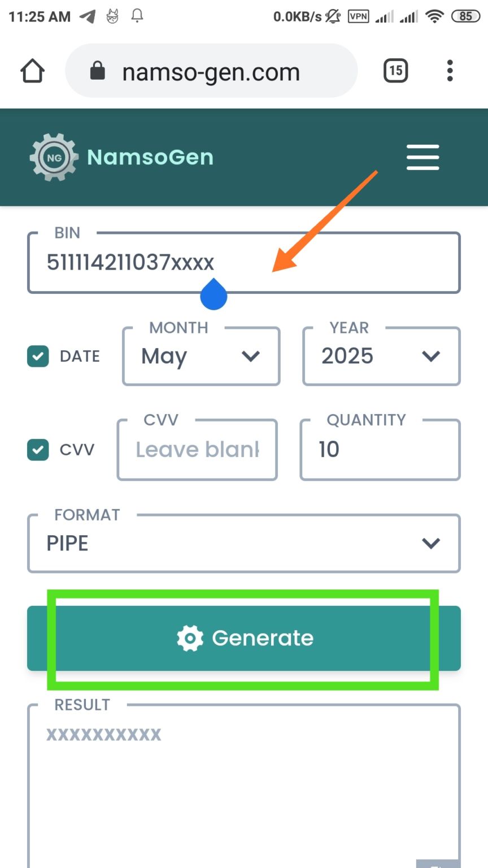Image resolution: width=488 pixels, height=868 pixels.
Task: Expand the MONTH dropdown showing May
Action: point(201,357)
